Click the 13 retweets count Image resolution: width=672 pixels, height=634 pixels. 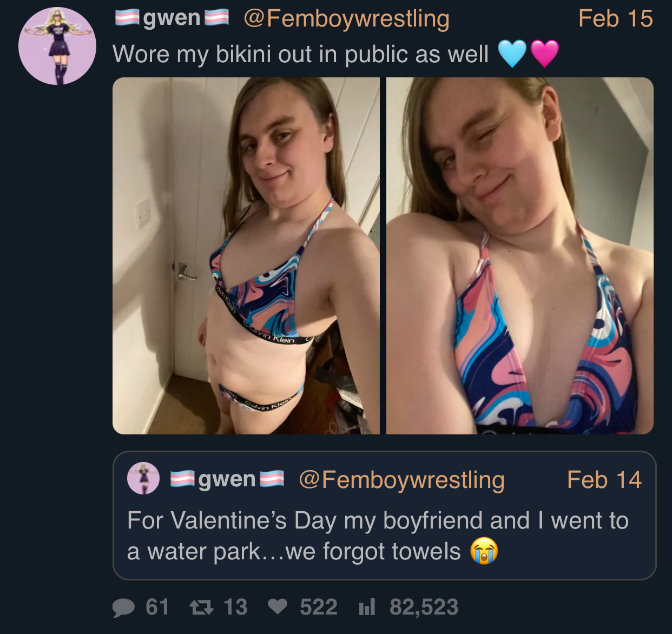235,607
